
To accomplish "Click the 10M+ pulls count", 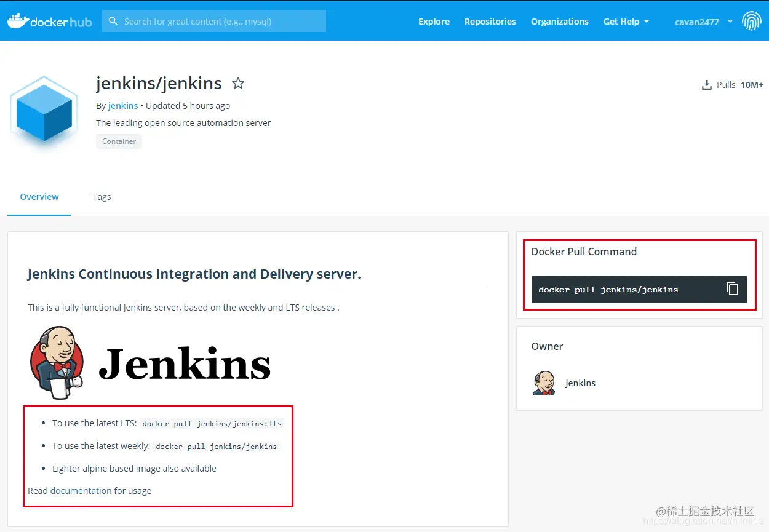I will point(752,85).
